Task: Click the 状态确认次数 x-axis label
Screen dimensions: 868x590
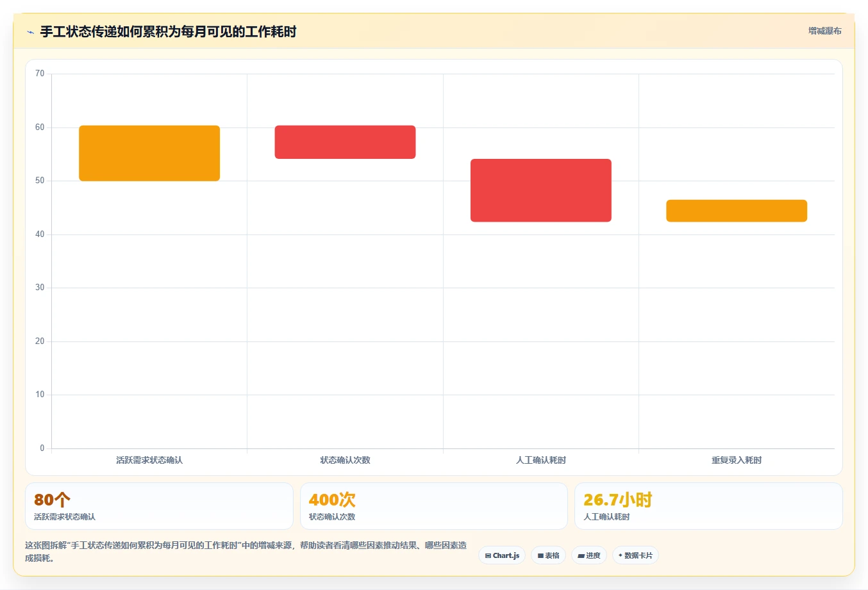Action: point(345,460)
